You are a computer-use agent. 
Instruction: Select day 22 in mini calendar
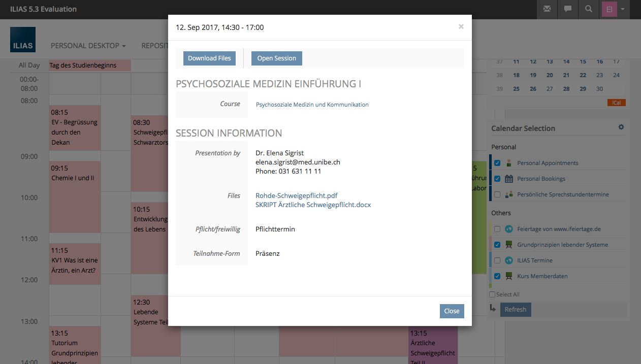(x=583, y=75)
